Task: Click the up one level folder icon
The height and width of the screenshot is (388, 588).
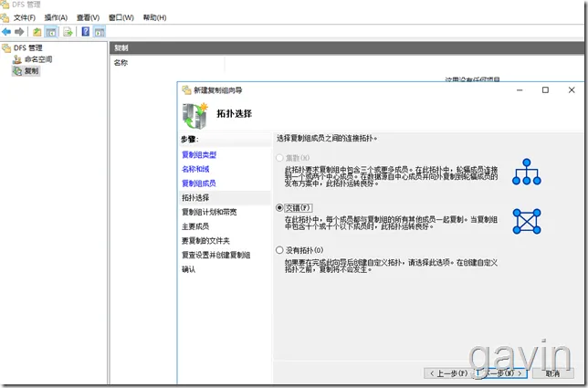Action: (x=37, y=32)
